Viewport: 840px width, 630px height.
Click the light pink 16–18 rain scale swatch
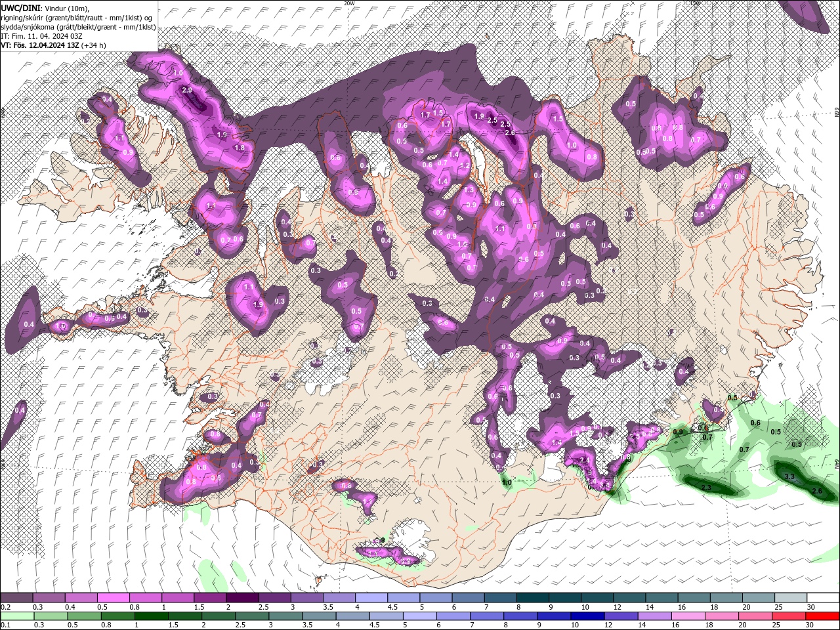(x=689, y=616)
